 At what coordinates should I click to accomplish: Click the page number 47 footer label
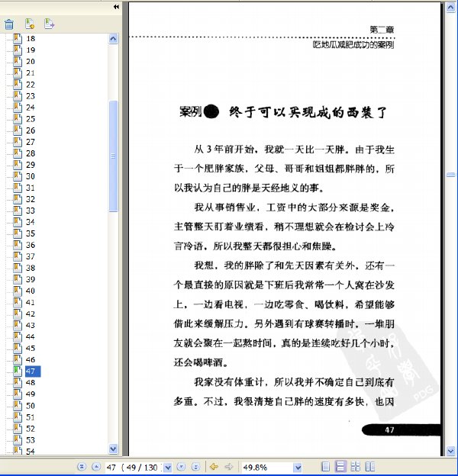389,430
